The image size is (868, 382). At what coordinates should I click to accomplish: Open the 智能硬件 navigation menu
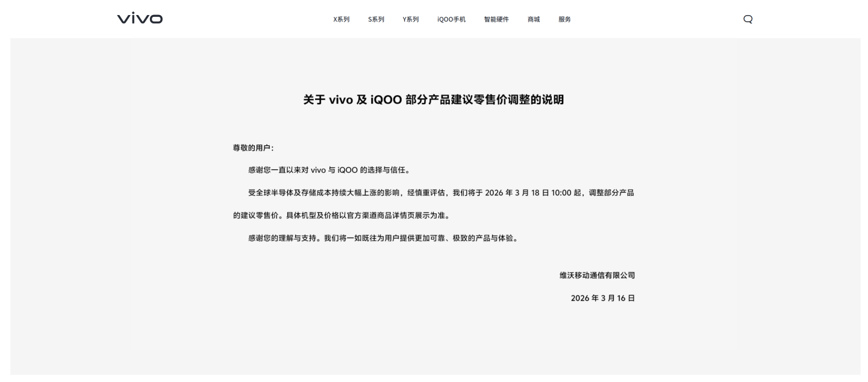[x=495, y=19]
